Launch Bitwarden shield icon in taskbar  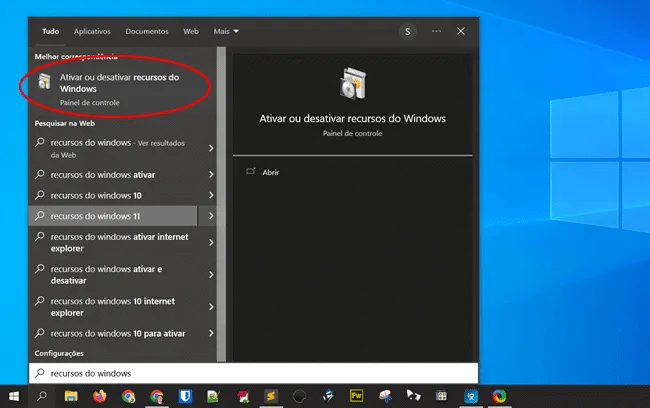coord(185,396)
